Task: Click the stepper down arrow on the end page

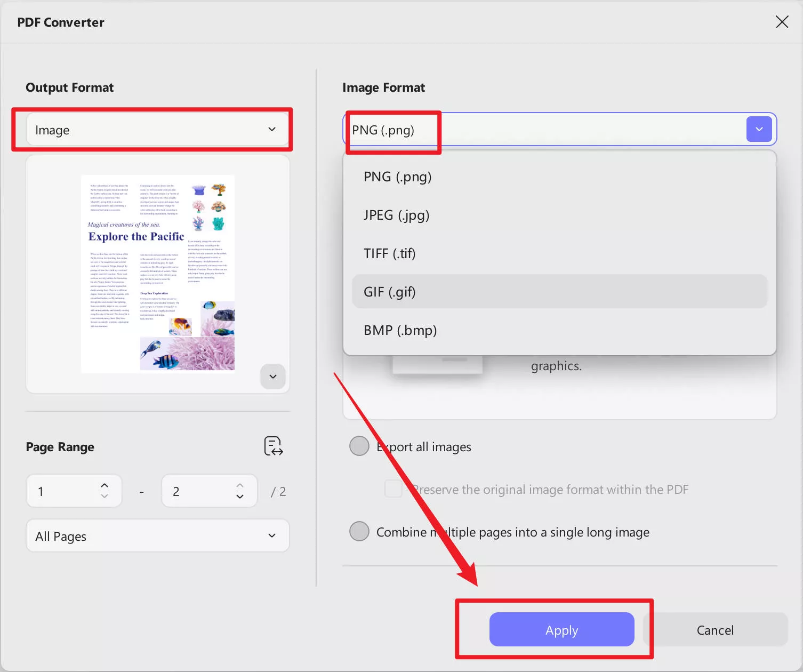Action: pyautogui.click(x=240, y=497)
